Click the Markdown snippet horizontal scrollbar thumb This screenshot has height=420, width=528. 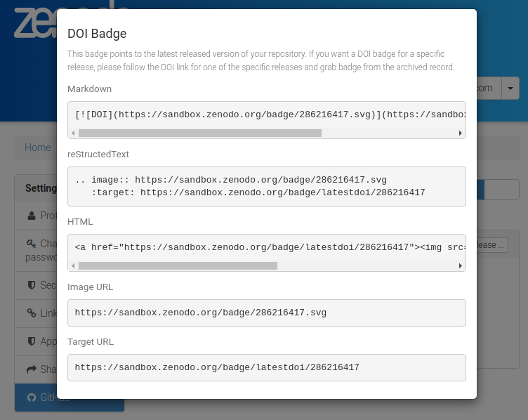pyautogui.click(x=199, y=133)
